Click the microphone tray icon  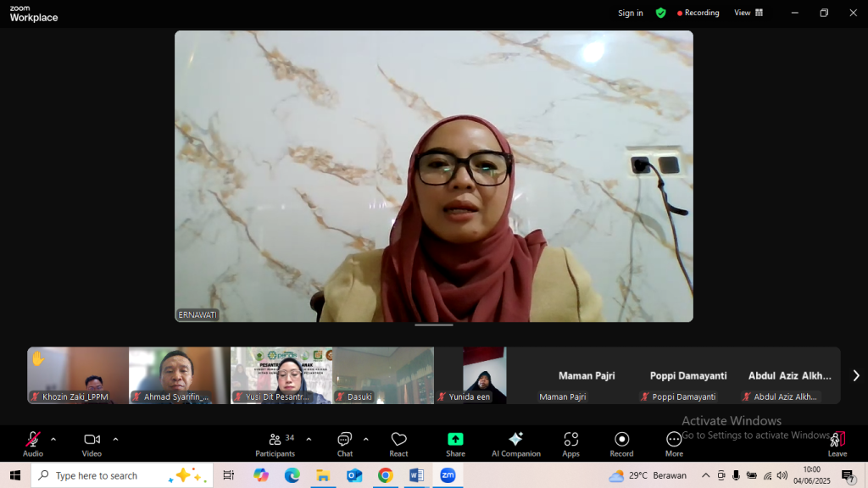click(x=736, y=475)
